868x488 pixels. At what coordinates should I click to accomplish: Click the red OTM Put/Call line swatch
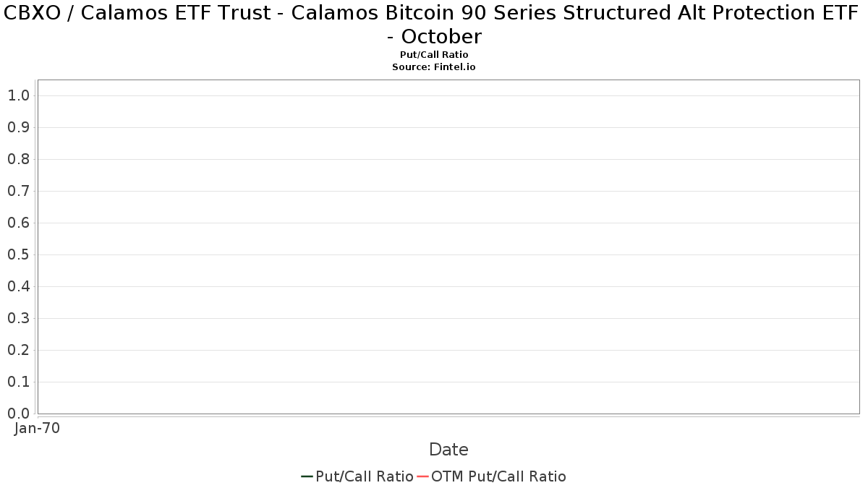coord(422,476)
